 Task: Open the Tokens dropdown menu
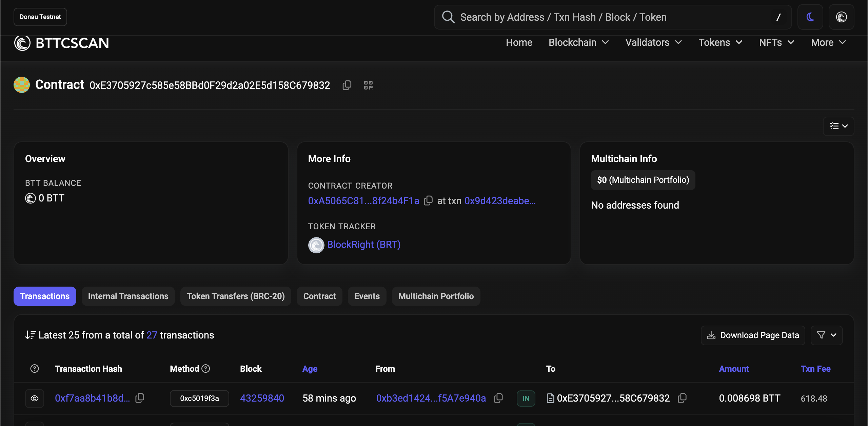(x=720, y=42)
